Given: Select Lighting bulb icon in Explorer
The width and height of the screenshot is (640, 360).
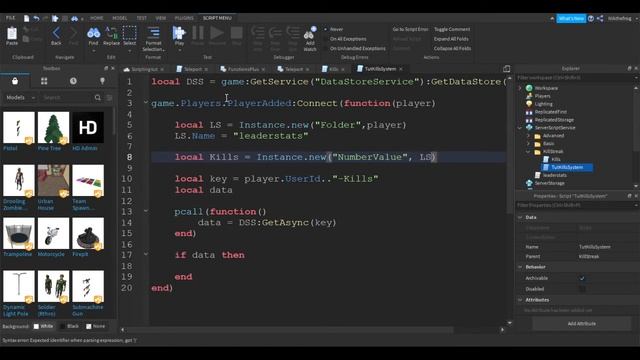Looking at the screenshot, I should click(x=529, y=104).
